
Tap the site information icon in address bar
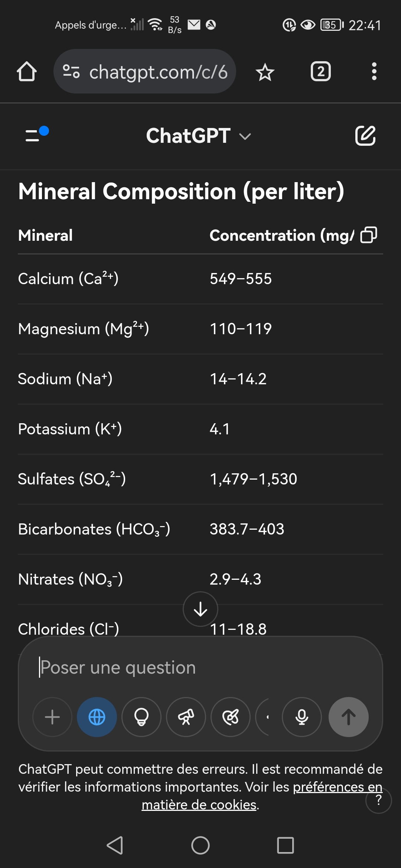71,72
